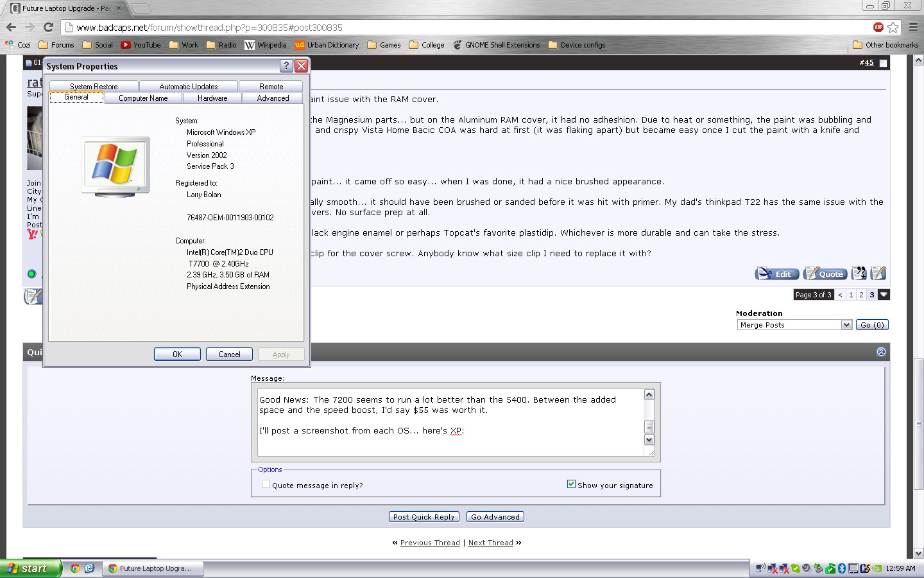Select post #45 with its checkbox

pos(883,63)
